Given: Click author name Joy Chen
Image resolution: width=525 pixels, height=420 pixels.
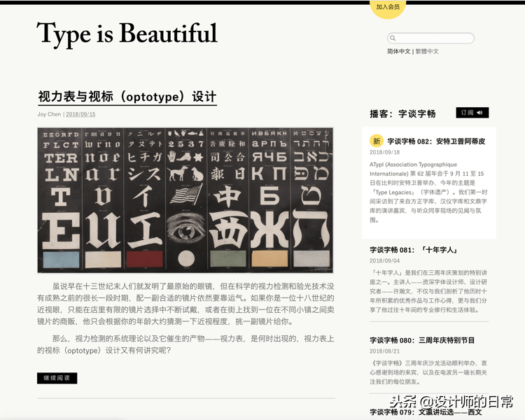Looking at the screenshot, I should pyautogui.click(x=49, y=114).
